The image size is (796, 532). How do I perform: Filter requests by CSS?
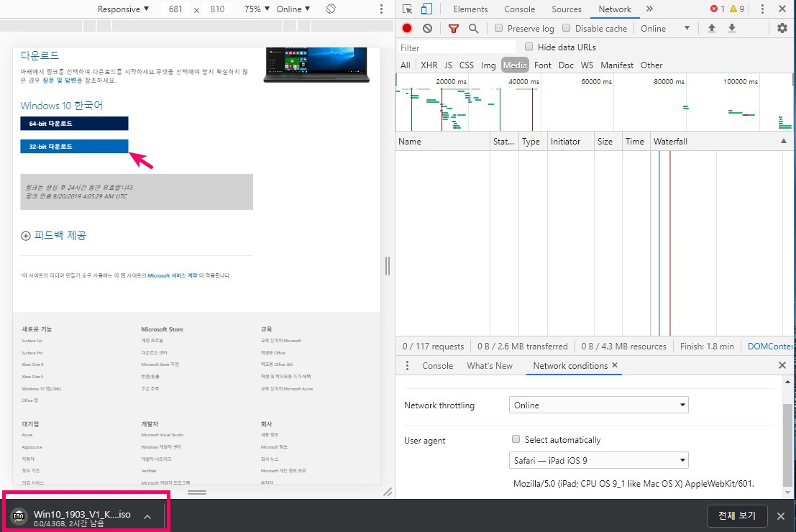coord(467,65)
